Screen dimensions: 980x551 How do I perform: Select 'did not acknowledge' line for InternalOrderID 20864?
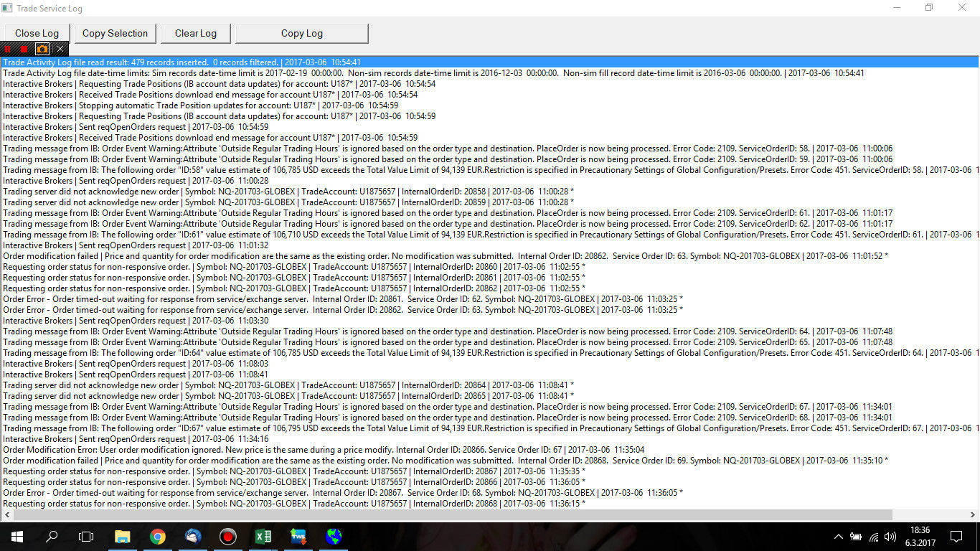pos(490,385)
